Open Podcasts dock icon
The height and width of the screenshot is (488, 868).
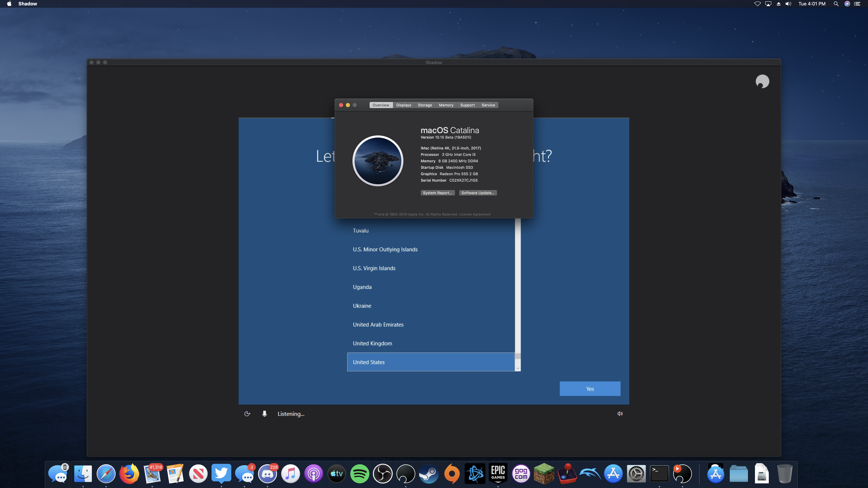(x=313, y=474)
